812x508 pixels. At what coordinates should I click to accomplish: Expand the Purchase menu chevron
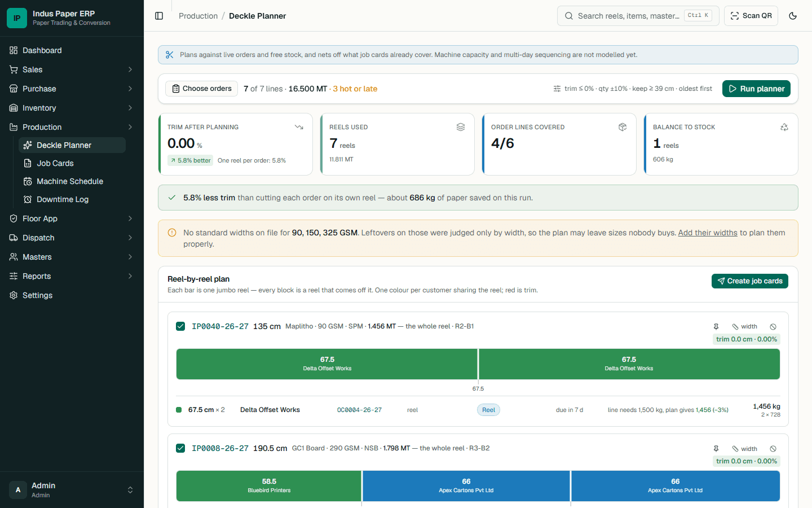coord(130,89)
